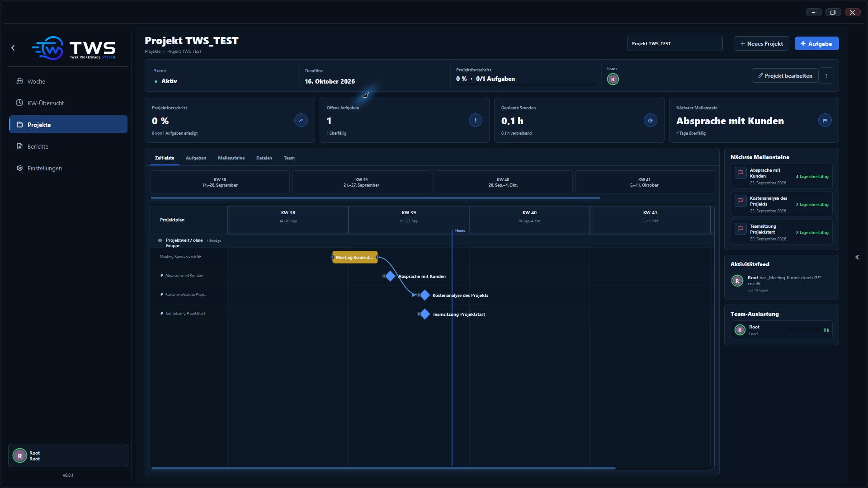
Task: Open the Woche view in the sidebar
Action: click(68, 81)
